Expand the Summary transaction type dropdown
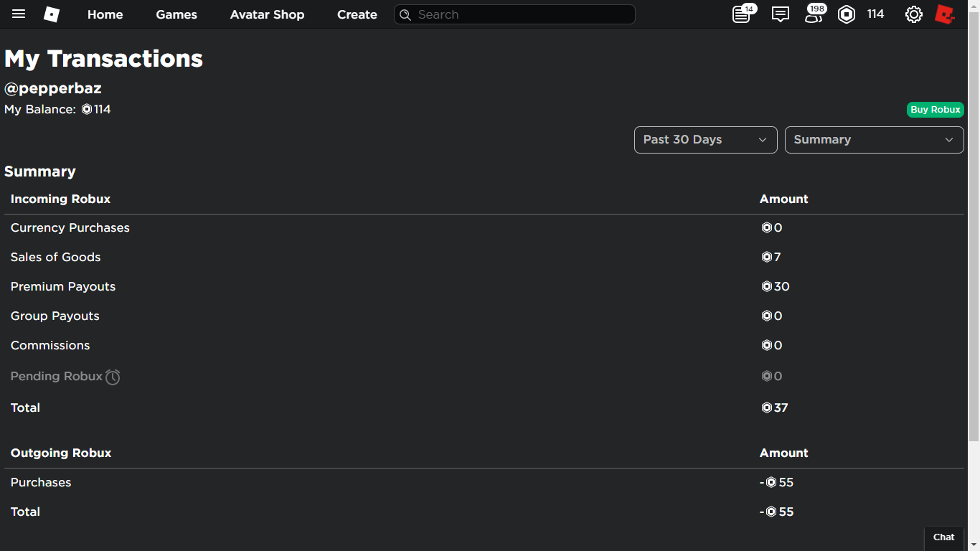This screenshot has height=551, width=980. click(x=874, y=140)
